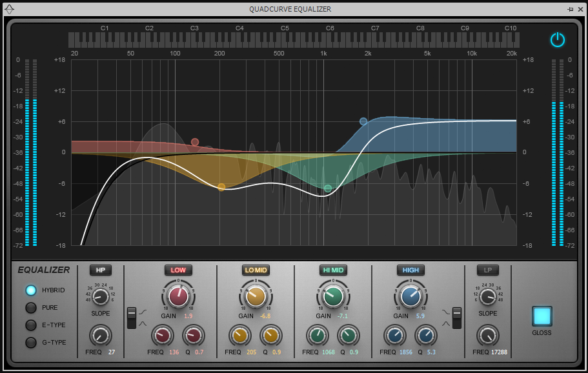This screenshot has width=588, height=373.
Task: Click the LO MID FREQ knob
Action: 240,336
